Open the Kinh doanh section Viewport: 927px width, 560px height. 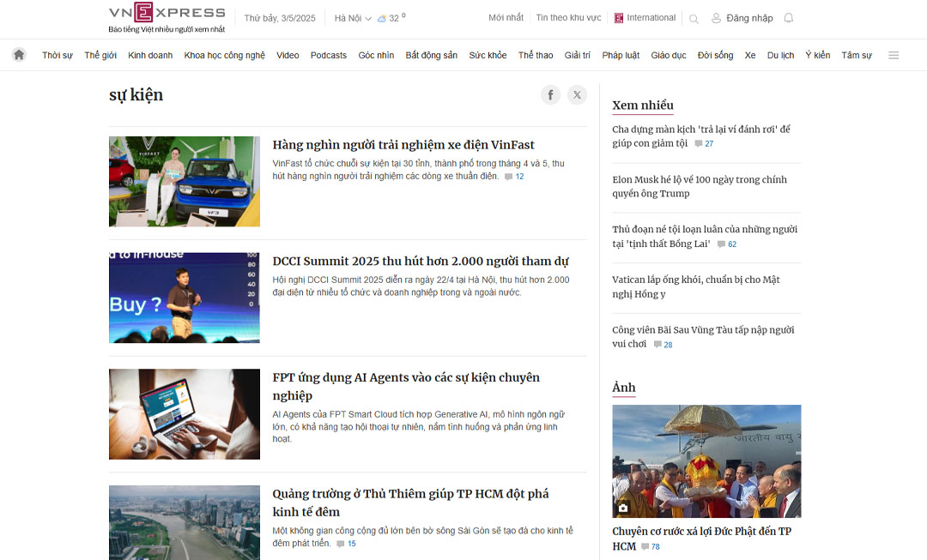coord(150,55)
